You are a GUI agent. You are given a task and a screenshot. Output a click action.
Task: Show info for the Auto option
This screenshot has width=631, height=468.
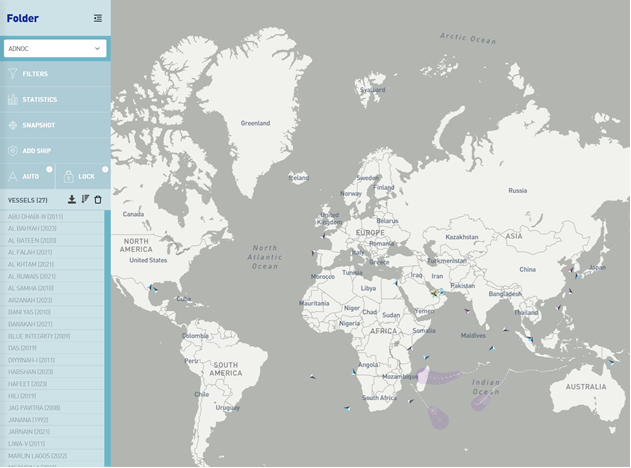pos(49,169)
